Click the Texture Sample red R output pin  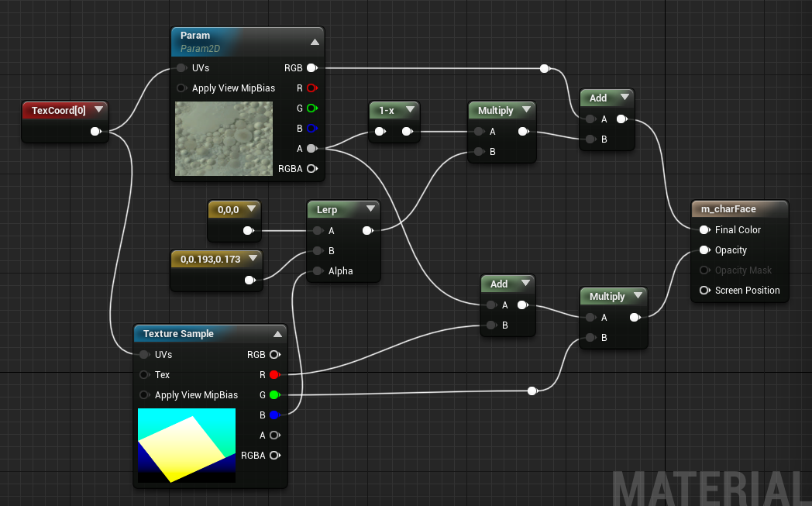(x=275, y=374)
